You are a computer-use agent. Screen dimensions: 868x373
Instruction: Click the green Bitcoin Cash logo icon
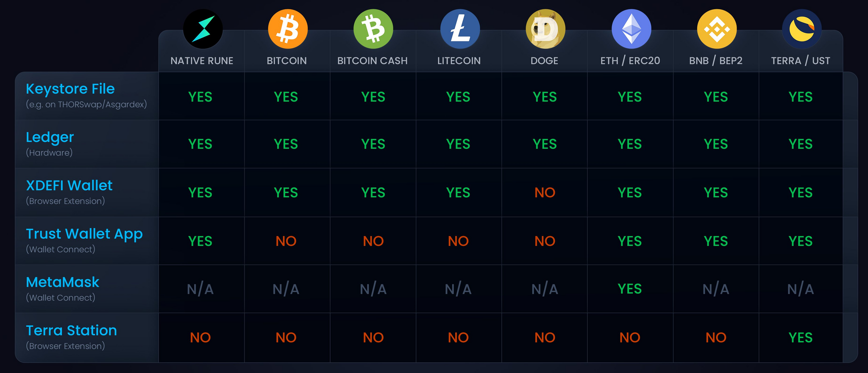(373, 29)
